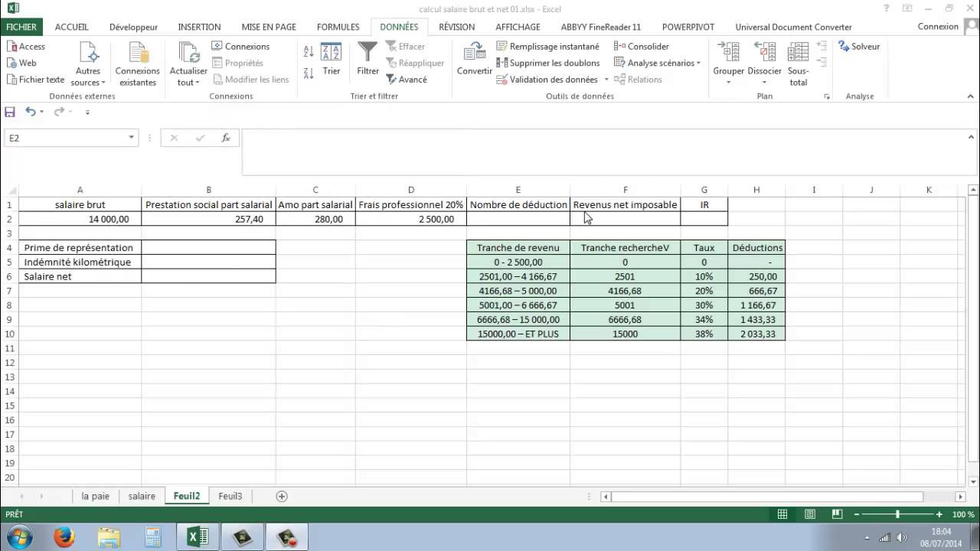Click Supprimer les doublons
The width and height of the screenshot is (980, 551).
coord(548,63)
